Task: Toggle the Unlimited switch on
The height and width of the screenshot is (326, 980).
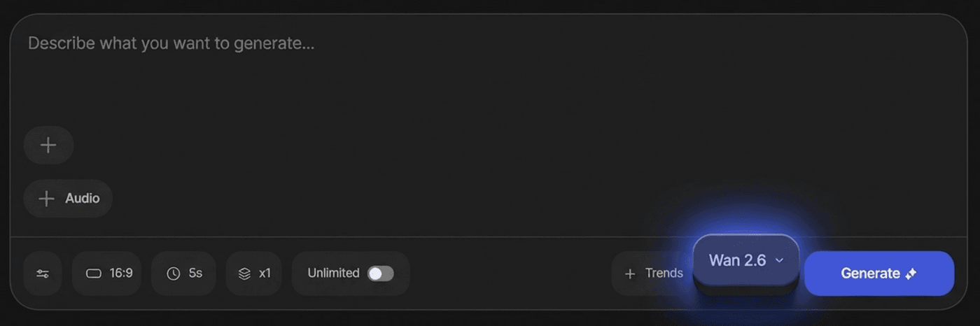Action: 381,274
